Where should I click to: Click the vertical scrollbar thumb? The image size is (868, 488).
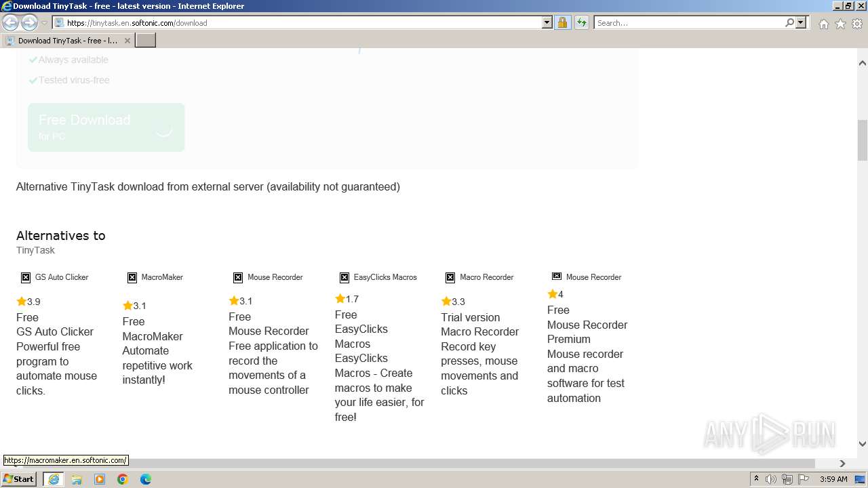coord(862,140)
